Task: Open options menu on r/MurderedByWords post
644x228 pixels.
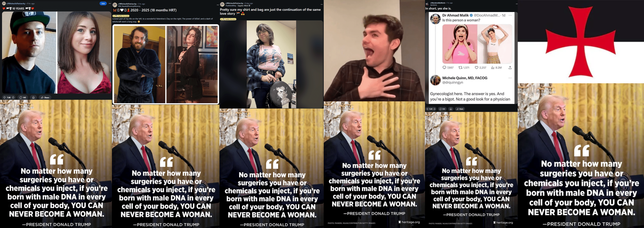Action: click(517, 4)
